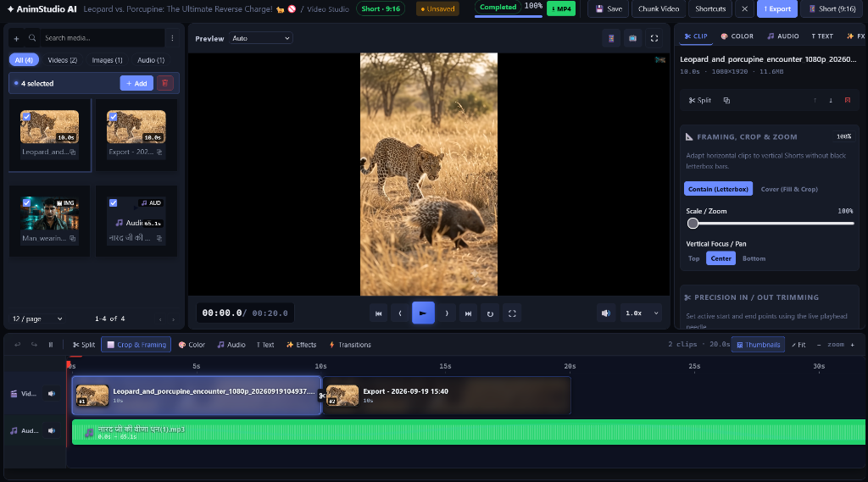Adjust the Scale / Zoom slider handle

693,224
